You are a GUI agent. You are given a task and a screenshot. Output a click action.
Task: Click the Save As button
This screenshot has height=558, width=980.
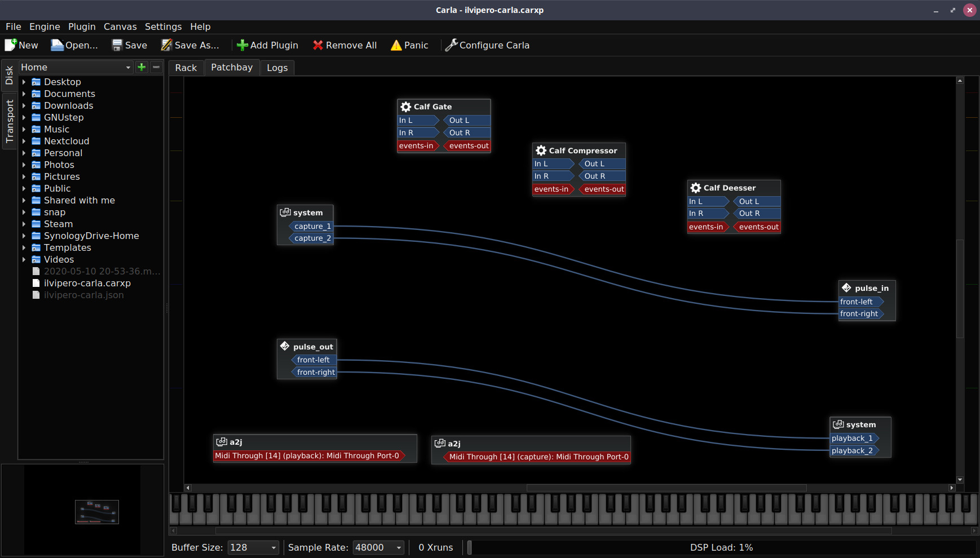191,45
